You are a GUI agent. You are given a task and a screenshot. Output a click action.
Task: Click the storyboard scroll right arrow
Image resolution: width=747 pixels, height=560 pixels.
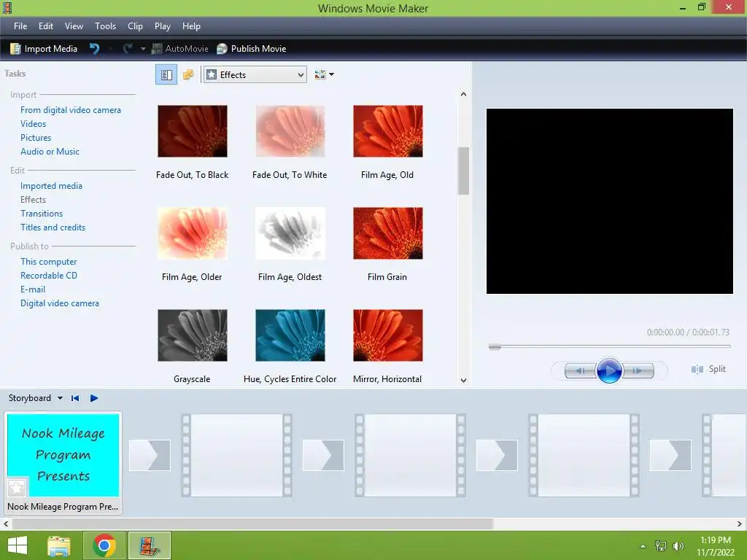point(740,524)
